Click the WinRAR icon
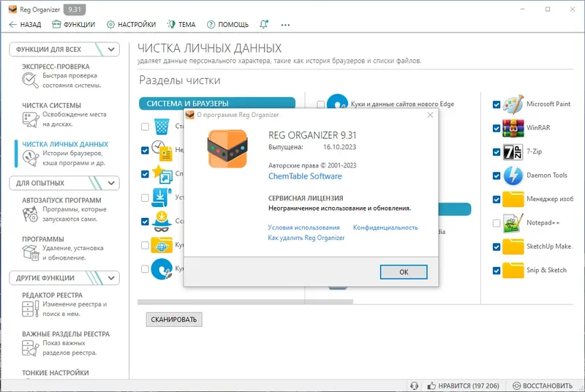The height and width of the screenshot is (392, 585). [x=513, y=128]
